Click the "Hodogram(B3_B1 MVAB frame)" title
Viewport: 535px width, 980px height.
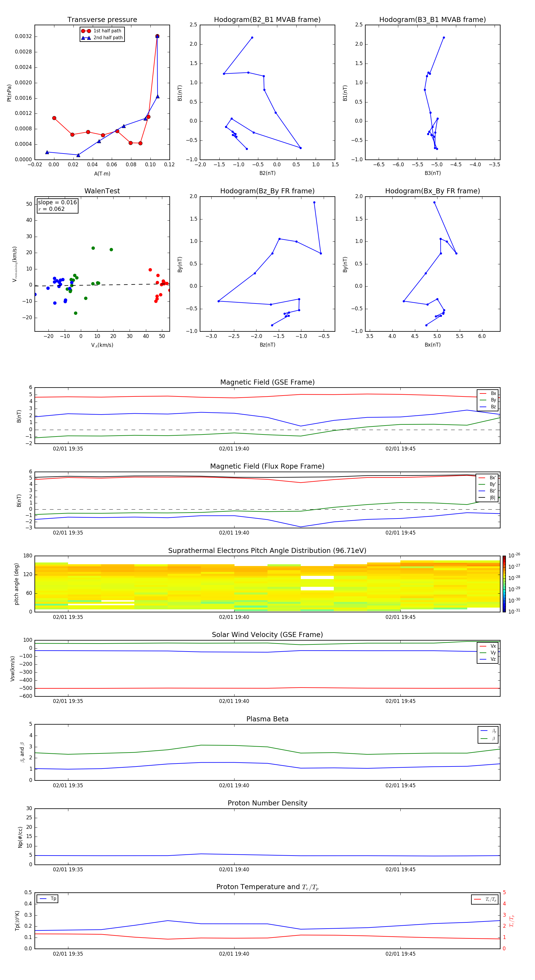coord(432,20)
